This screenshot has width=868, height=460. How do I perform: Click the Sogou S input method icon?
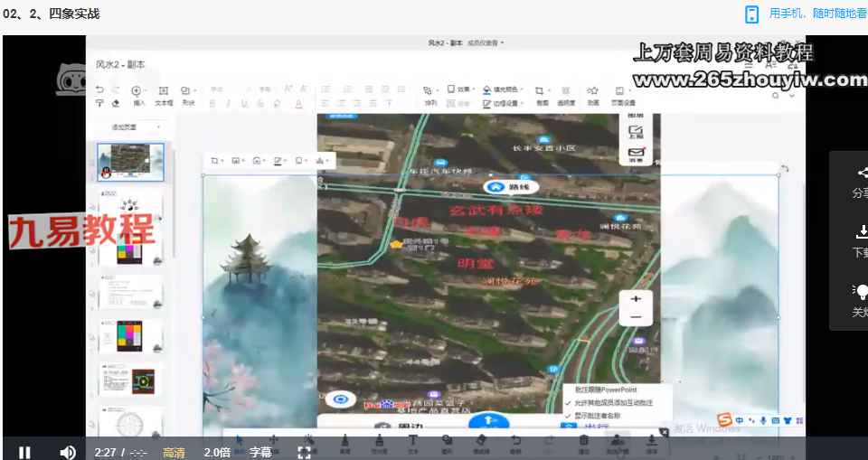coord(724,420)
